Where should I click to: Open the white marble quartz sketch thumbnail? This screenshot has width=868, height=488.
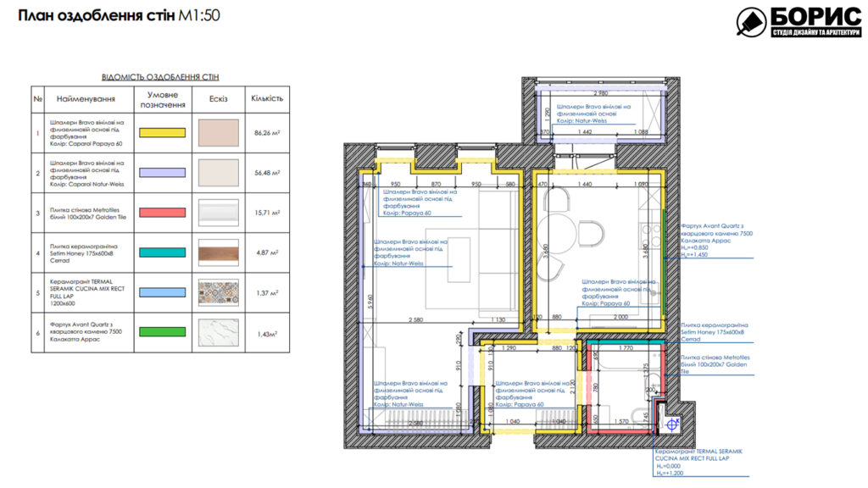point(218,333)
